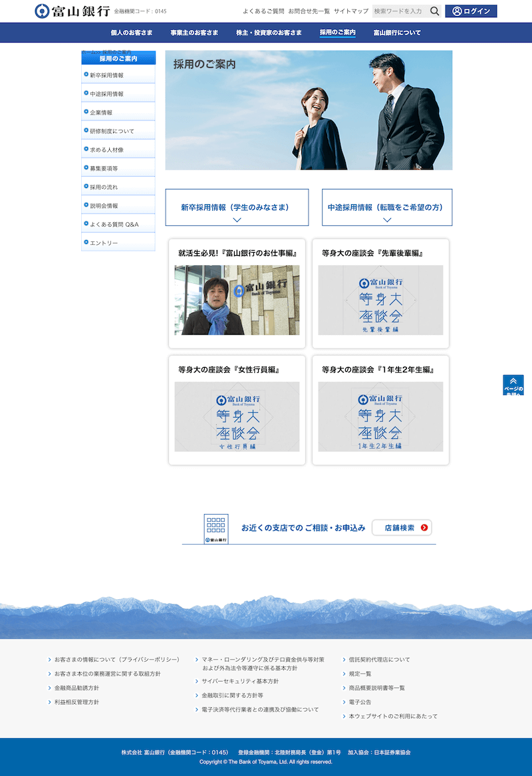Open 電子決済等代行業者との連携 link

[x=260, y=710]
